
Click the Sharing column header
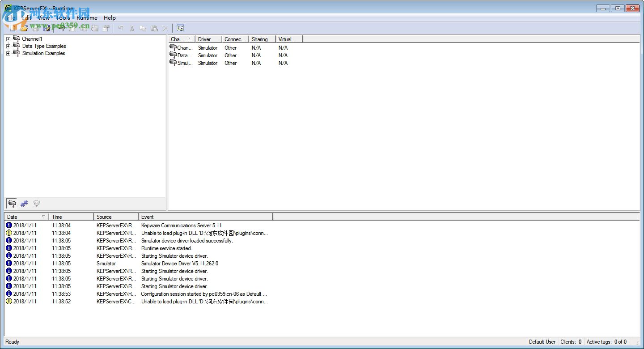(x=262, y=39)
